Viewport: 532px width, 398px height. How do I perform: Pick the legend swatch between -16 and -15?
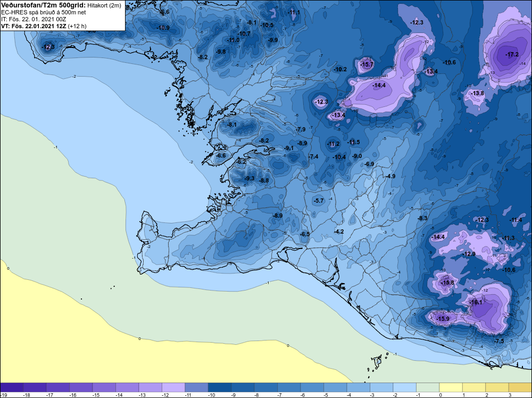tap(81, 387)
